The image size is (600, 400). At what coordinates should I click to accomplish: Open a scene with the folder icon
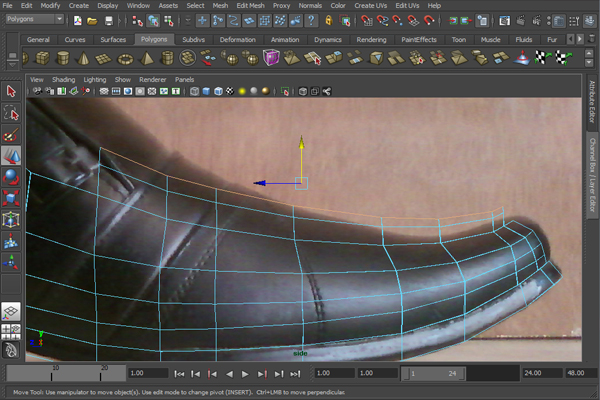92,20
